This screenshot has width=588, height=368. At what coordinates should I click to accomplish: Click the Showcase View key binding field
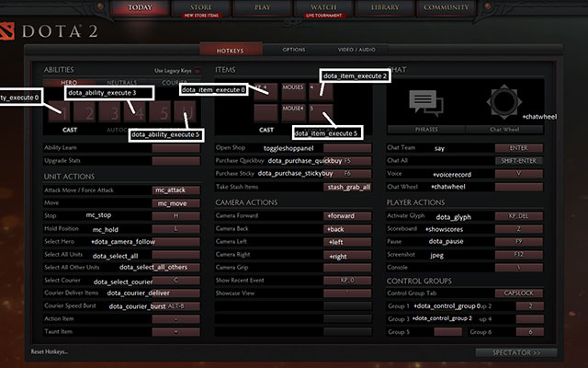coord(347,293)
